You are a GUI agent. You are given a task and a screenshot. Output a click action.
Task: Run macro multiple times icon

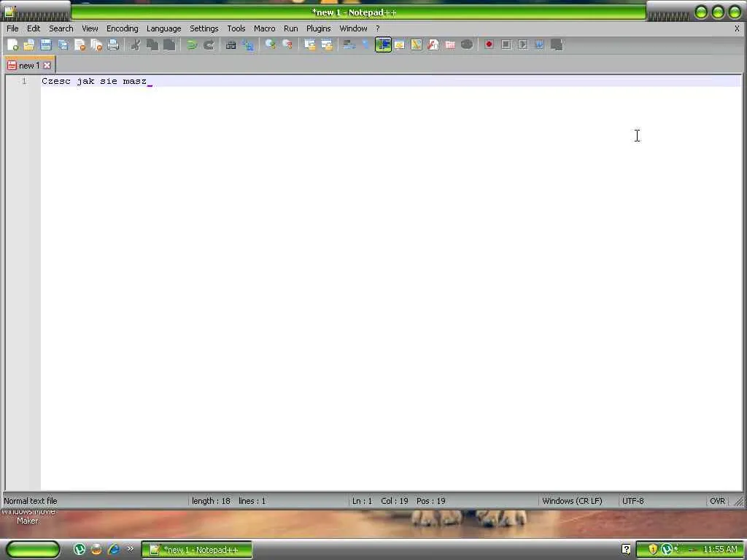[x=539, y=44]
